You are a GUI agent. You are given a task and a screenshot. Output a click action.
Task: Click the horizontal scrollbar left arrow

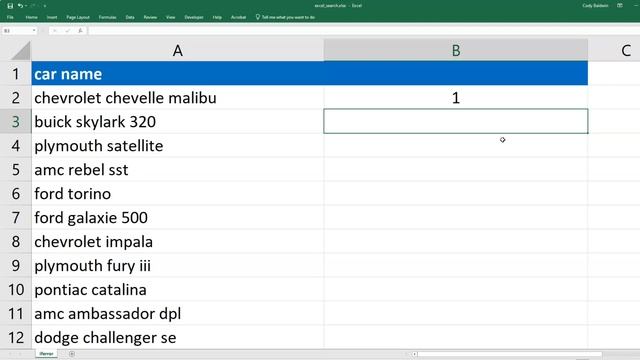414,354
